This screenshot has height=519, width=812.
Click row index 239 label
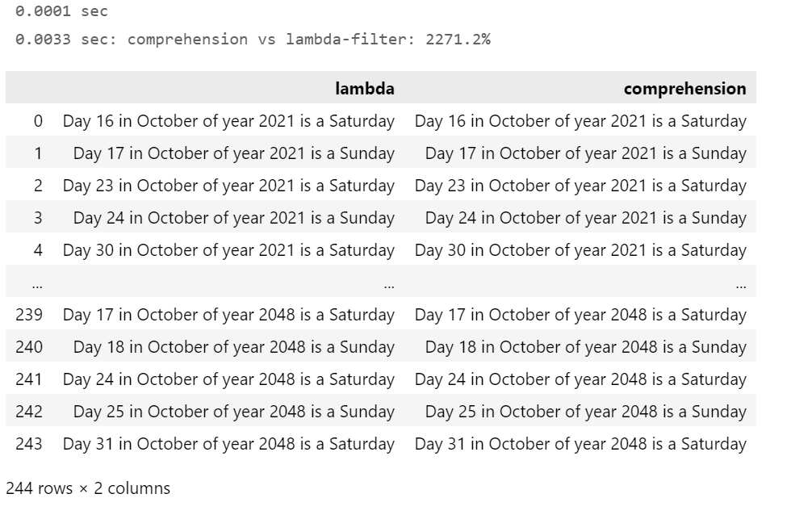pyautogui.click(x=29, y=315)
